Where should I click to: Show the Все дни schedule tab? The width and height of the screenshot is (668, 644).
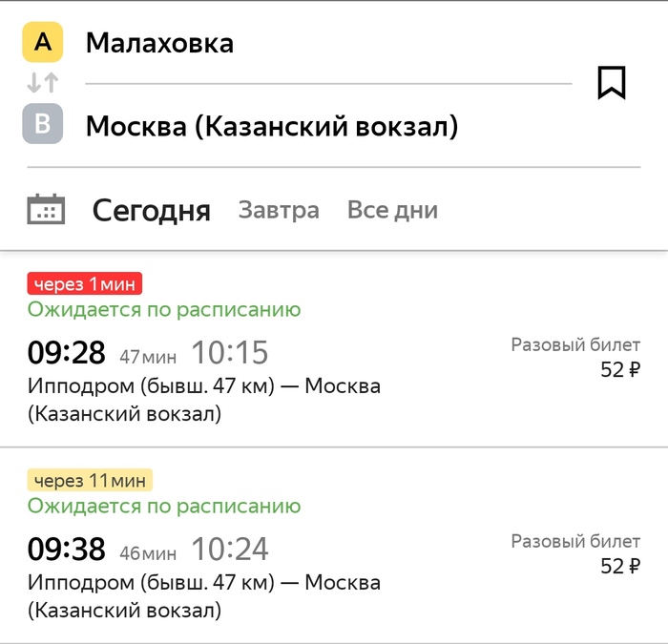[392, 210]
